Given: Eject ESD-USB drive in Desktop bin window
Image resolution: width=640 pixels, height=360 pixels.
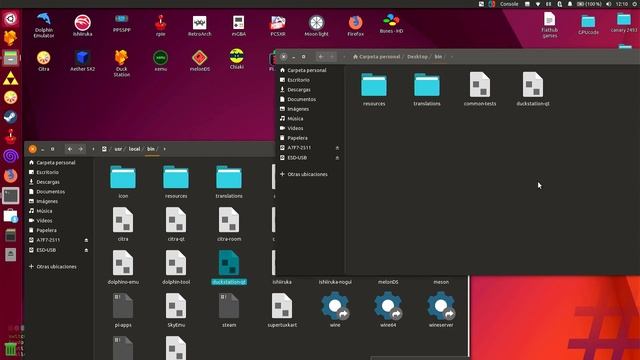Looking at the screenshot, I should click(337, 158).
